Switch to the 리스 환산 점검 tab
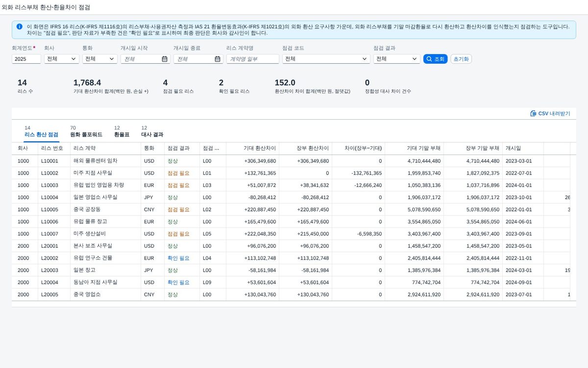This screenshot has width=588, height=368. [x=41, y=131]
